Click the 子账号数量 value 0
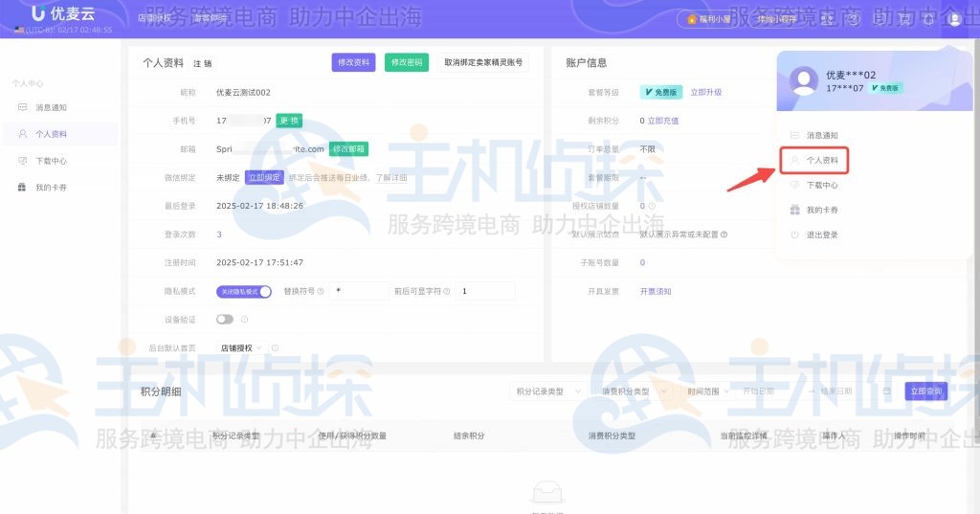The width and height of the screenshot is (980, 514). (x=642, y=262)
